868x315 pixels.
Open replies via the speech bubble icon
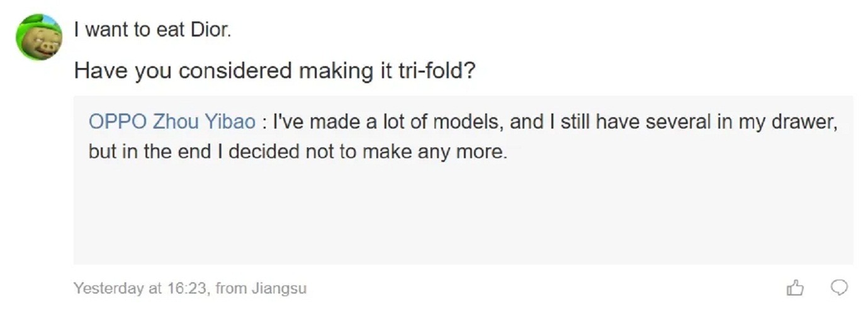[x=840, y=288]
